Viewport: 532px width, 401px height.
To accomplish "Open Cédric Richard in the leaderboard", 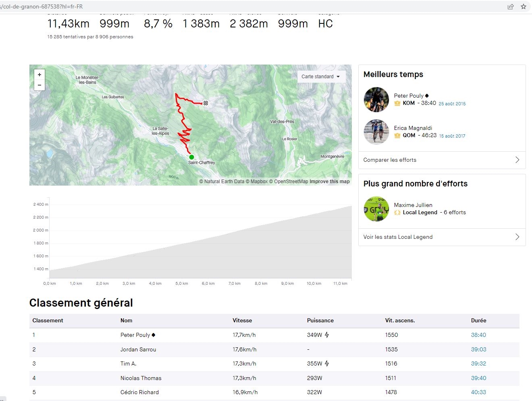I will pos(139,392).
